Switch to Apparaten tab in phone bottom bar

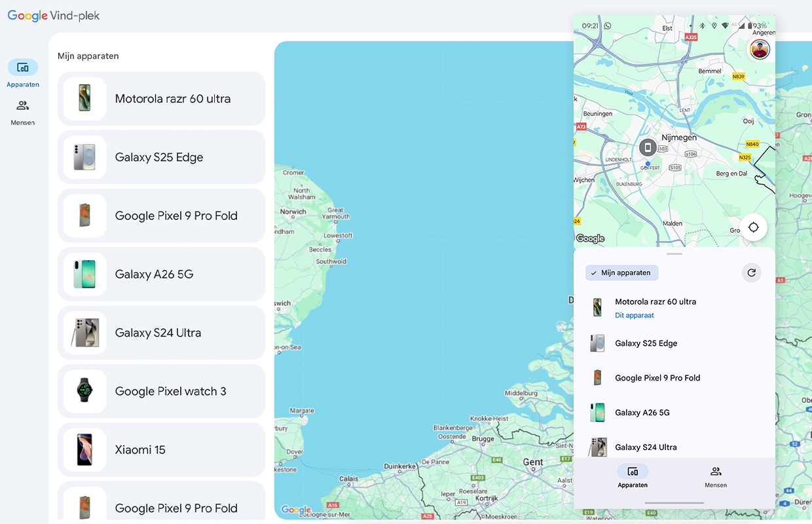(633, 477)
